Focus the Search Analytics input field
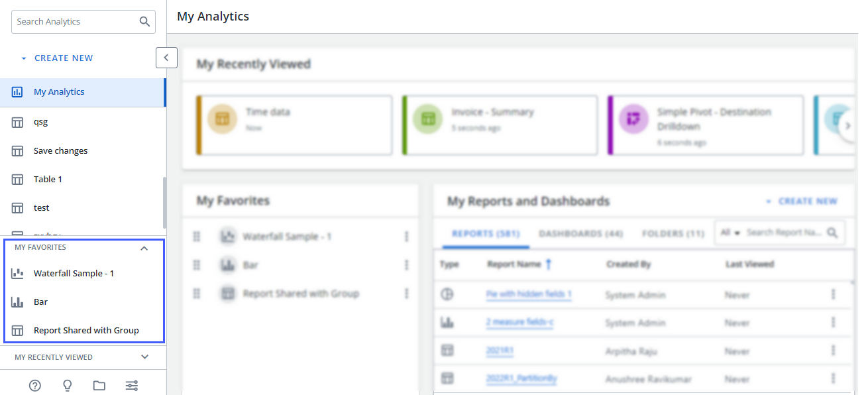The image size is (868, 395). (x=74, y=22)
